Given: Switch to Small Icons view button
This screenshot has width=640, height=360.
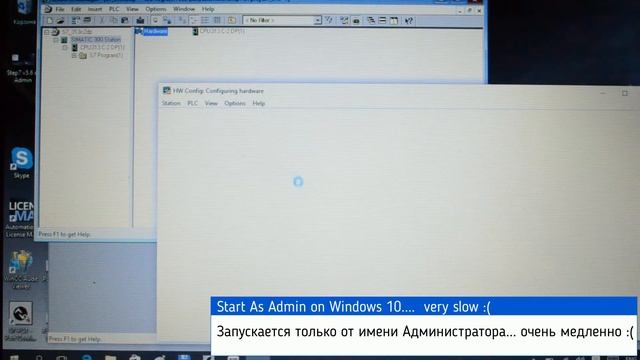Looking at the screenshot, I should coord(193,20).
